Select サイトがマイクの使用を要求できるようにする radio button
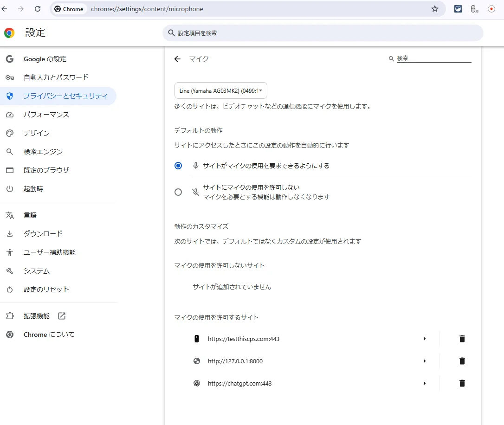 178,166
